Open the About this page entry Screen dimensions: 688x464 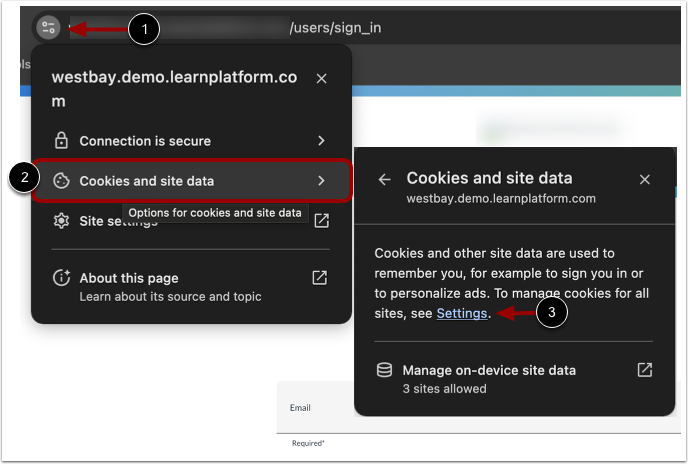coord(191,287)
